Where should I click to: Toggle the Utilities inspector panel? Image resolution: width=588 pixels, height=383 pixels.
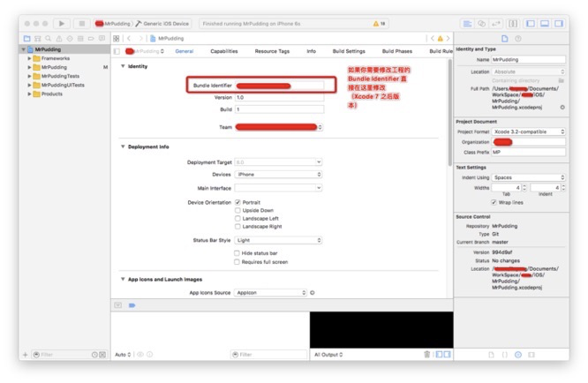coord(559,24)
